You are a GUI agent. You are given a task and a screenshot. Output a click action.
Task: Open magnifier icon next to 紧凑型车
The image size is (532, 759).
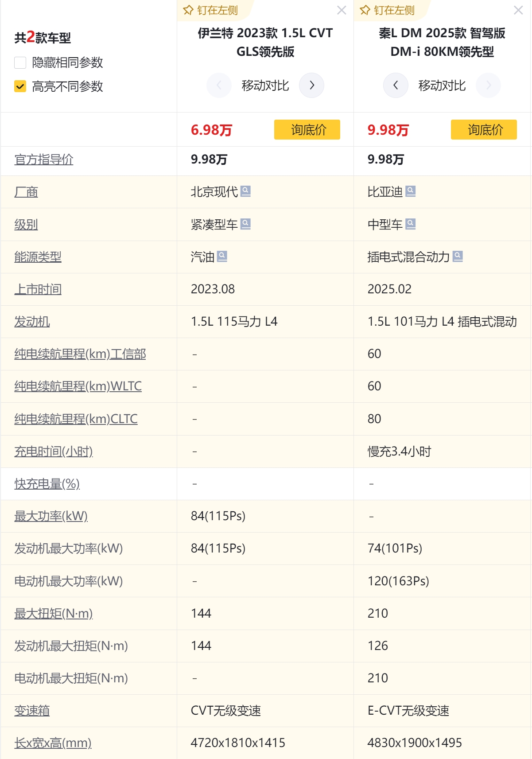(245, 224)
